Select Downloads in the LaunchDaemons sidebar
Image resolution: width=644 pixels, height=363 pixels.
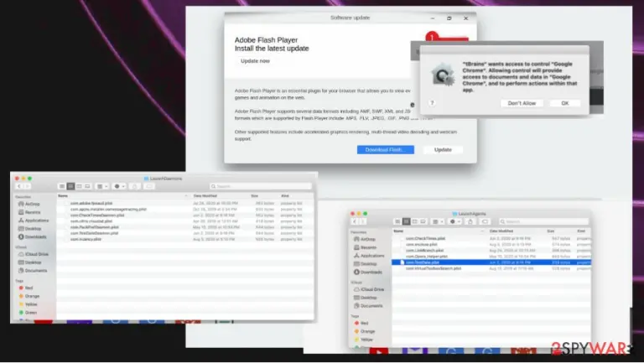32,237
